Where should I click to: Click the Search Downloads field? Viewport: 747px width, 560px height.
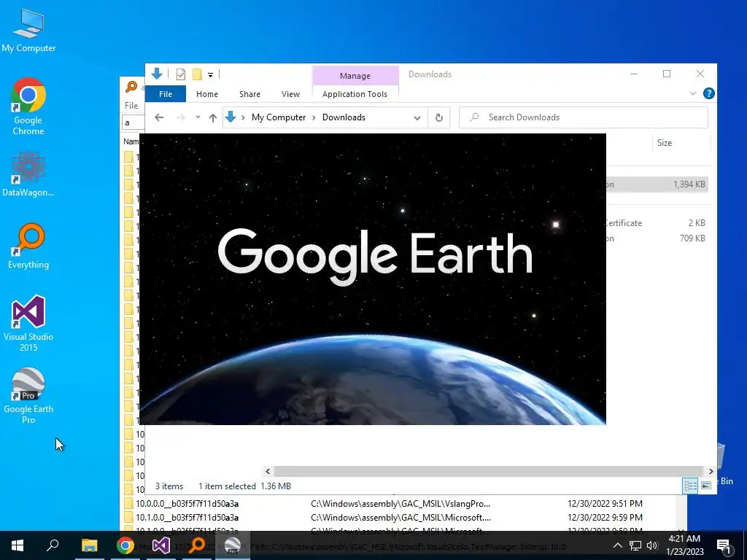(x=583, y=117)
